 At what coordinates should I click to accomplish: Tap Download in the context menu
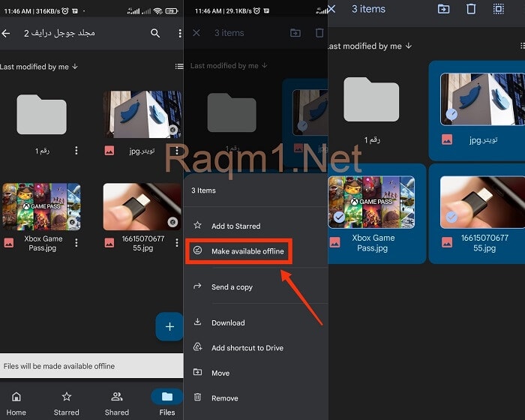pyautogui.click(x=228, y=322)
